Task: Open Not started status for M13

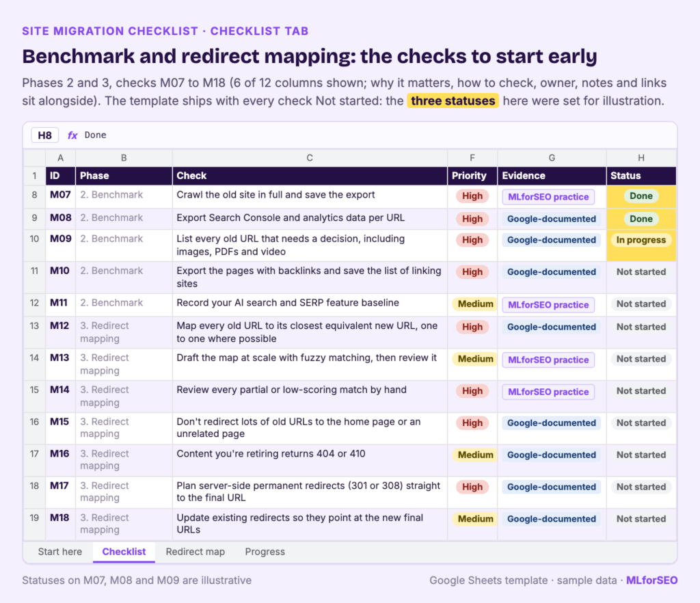Action: pos(641,360)
